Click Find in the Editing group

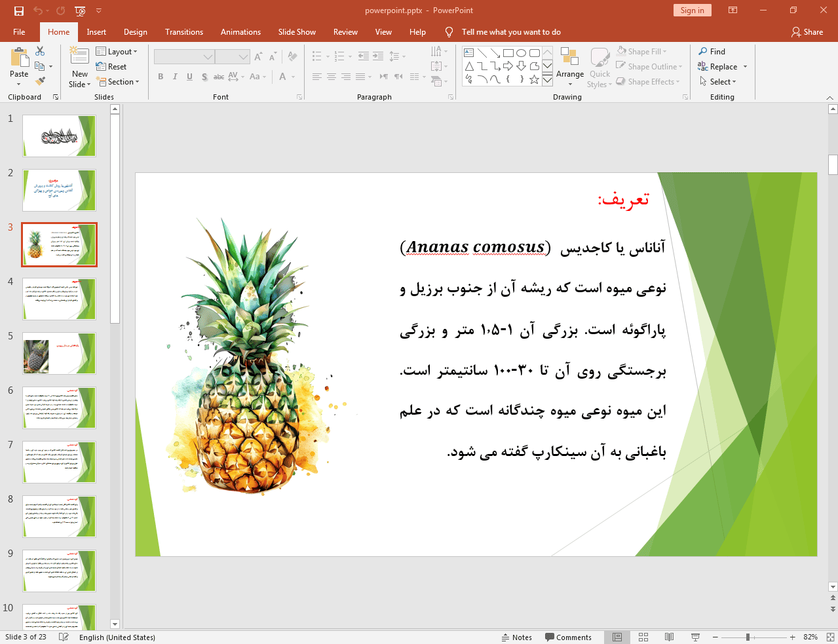pos(712,52)
